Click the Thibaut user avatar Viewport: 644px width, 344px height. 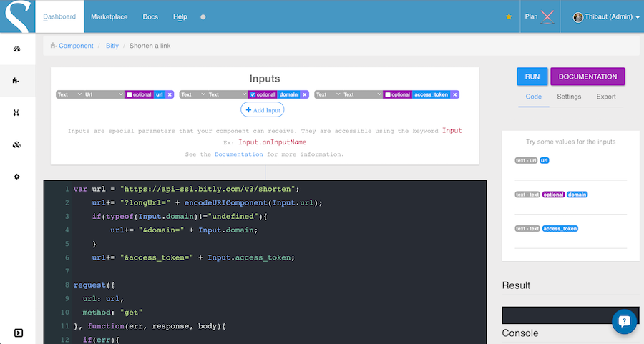pos(578,17)
